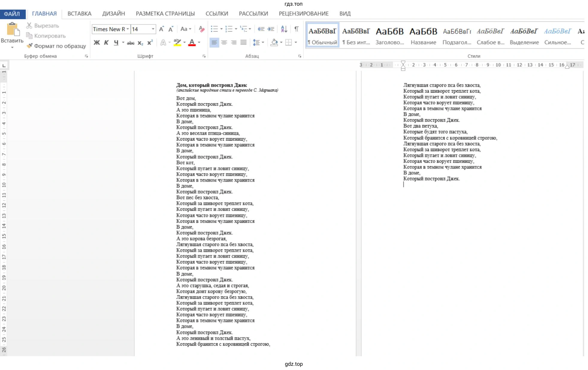Open font color palette dropdown arrow

tap(199, 43)
